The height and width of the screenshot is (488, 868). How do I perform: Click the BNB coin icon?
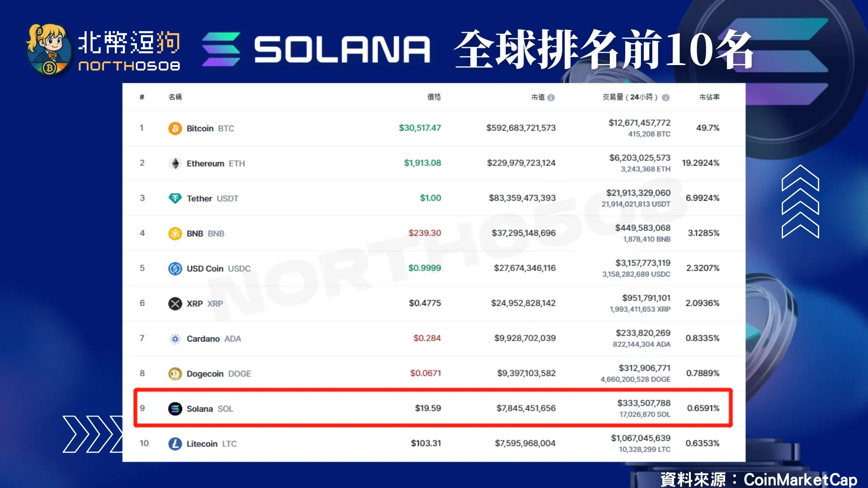pyautogui.click(x=175, y=233)
